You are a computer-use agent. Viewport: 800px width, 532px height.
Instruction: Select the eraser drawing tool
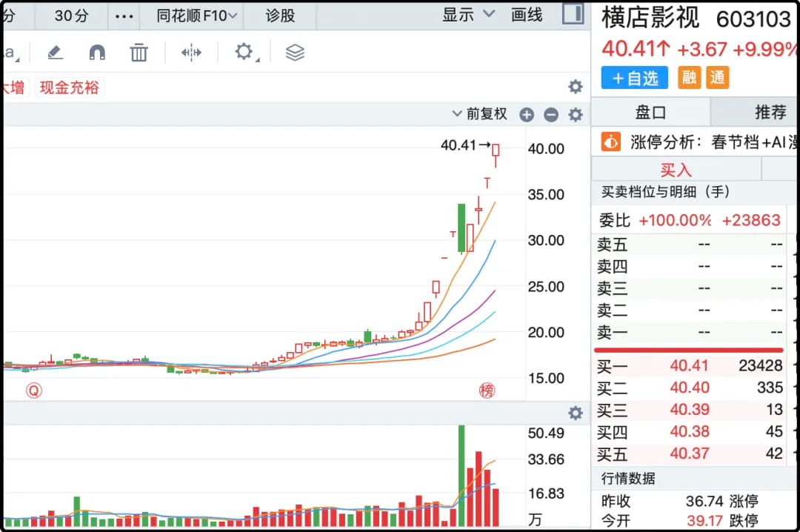56,53
